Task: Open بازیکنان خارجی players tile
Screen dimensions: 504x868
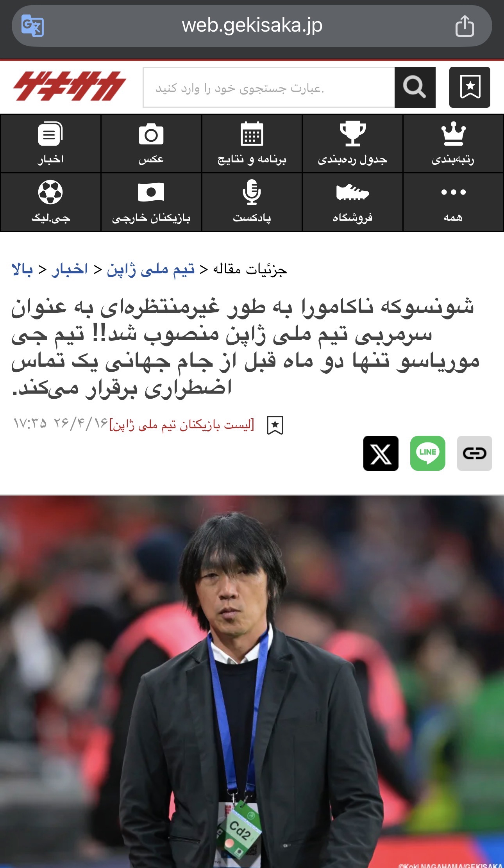Action: coord(151,202)
